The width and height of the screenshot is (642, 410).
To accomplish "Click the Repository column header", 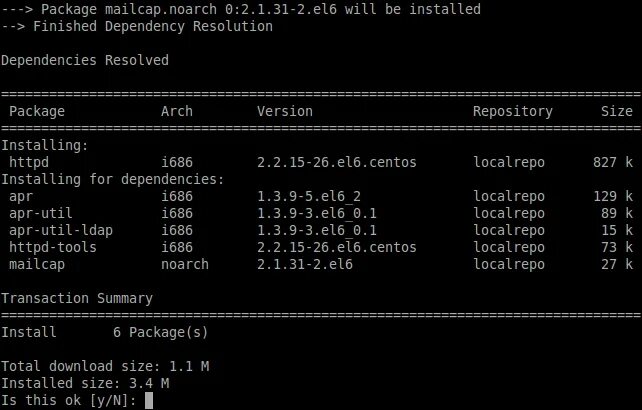I will click(513, 111).
